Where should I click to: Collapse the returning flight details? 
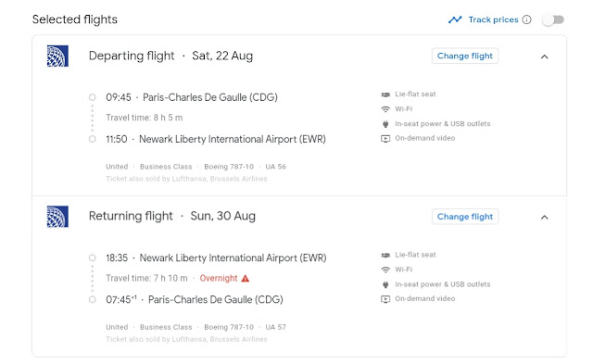click(x=544, y=218)
